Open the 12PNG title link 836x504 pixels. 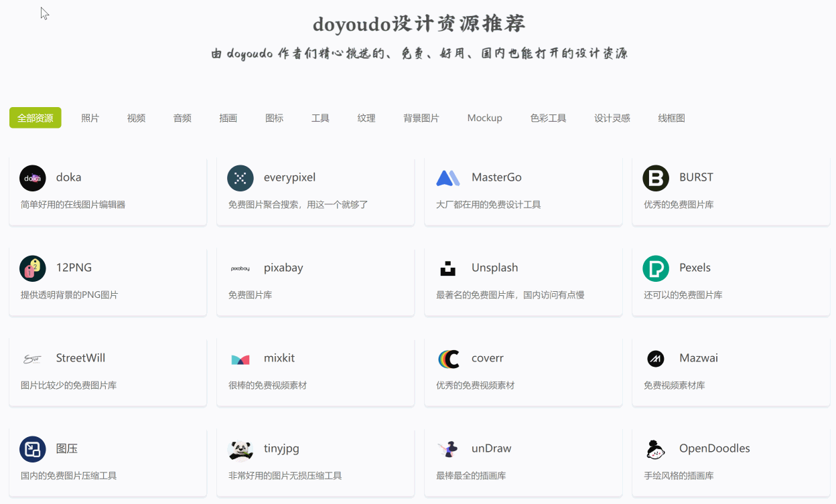[74, 268]
